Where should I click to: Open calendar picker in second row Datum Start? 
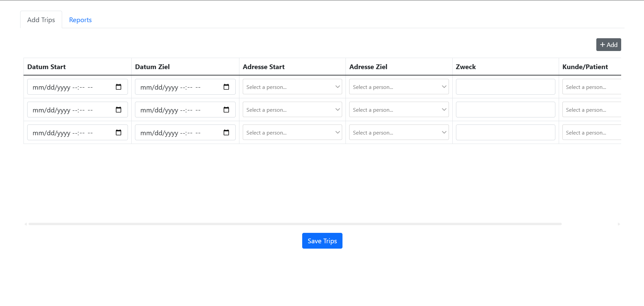(x=119, y=110)
